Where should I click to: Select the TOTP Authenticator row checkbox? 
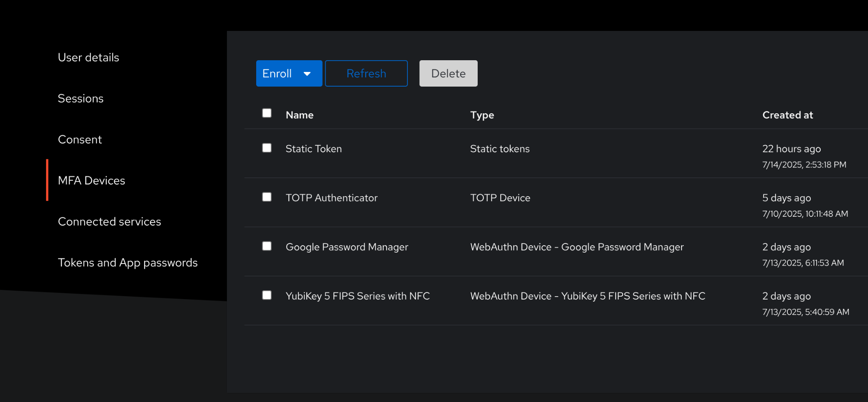267,197
